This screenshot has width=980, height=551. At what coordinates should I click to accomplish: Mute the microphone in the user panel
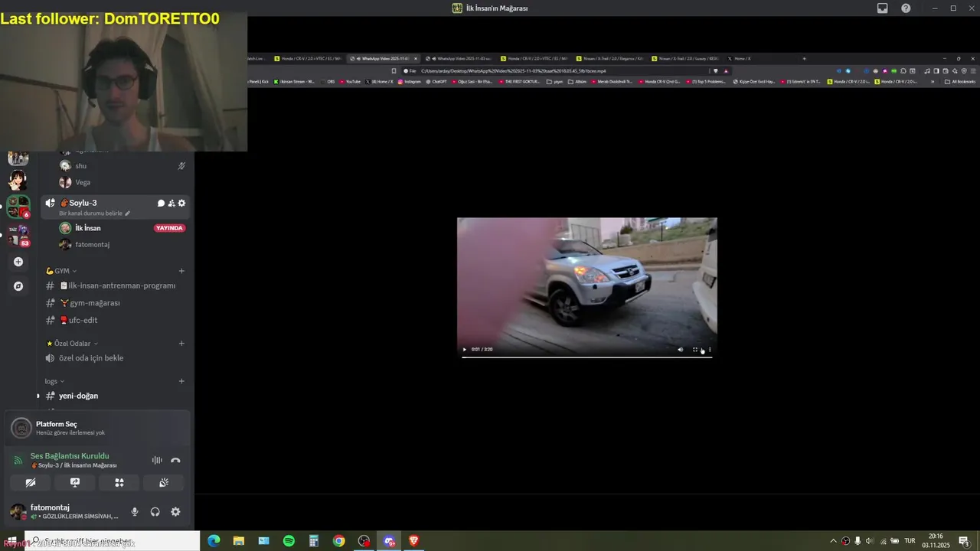135,512
